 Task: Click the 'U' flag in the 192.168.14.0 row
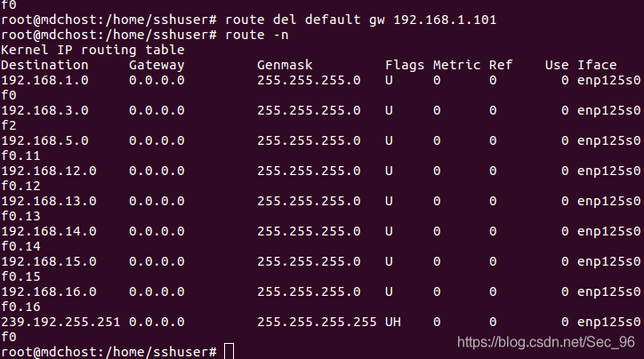point(389,231)
